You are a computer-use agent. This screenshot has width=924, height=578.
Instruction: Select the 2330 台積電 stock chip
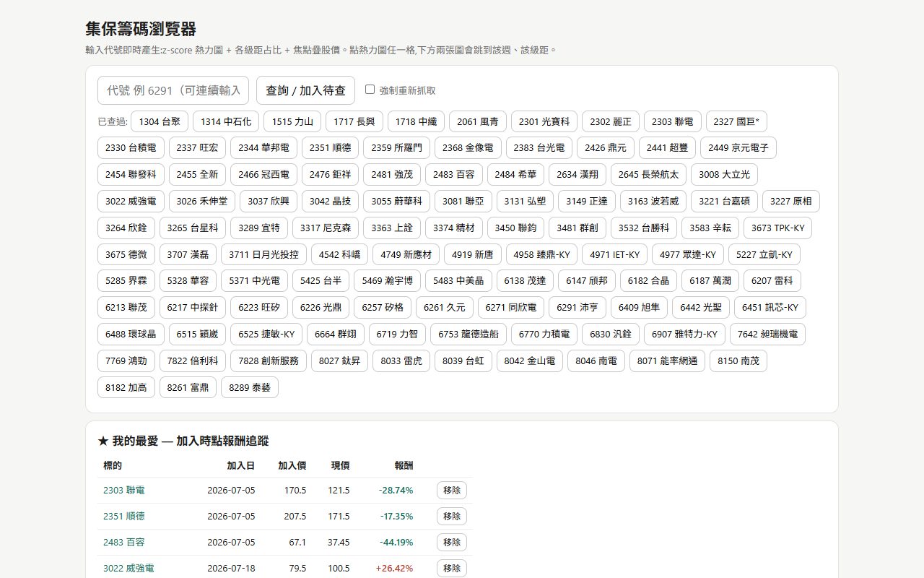131,148
